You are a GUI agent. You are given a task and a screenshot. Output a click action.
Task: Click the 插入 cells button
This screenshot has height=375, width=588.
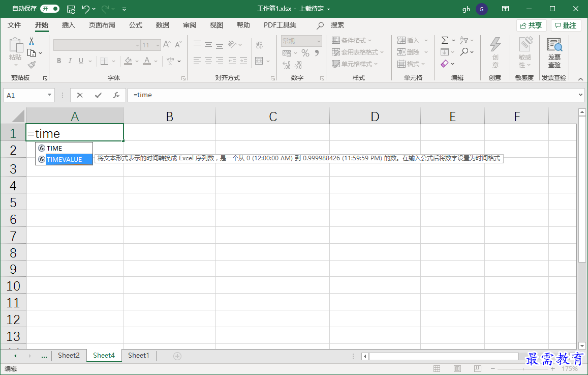pyautogui.click(x=408, y=40)
